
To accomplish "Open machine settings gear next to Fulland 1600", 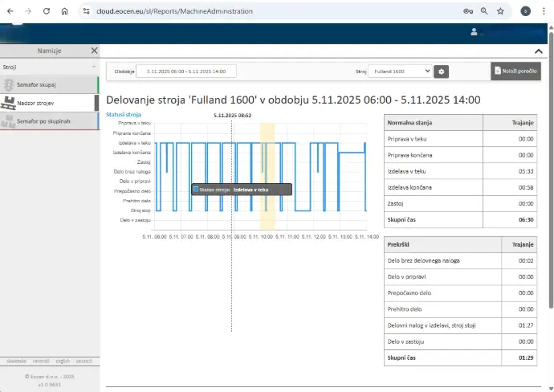I will (x=442, y=71).
